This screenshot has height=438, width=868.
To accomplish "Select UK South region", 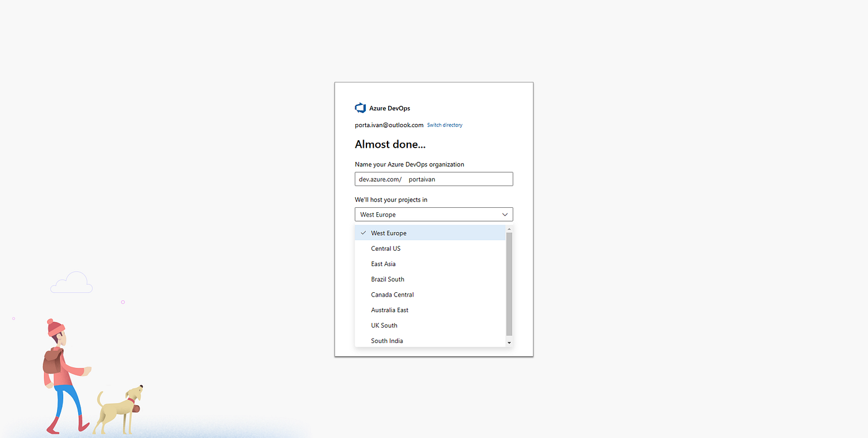I will click(383, 325).
